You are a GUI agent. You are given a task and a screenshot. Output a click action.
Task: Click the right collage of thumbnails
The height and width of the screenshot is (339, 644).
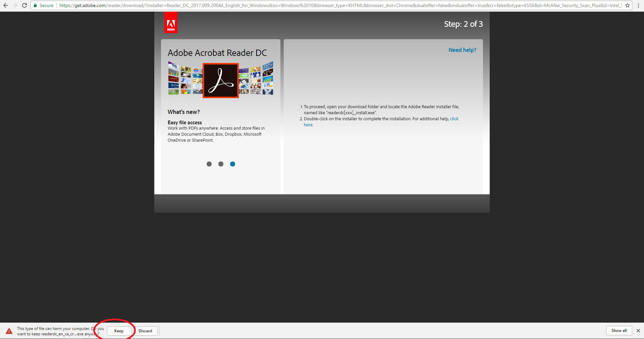coord(256,78)
